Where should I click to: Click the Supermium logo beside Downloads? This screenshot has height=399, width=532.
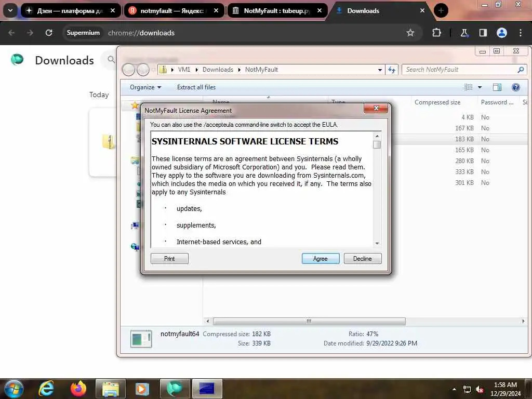click(x=17, y=60)
